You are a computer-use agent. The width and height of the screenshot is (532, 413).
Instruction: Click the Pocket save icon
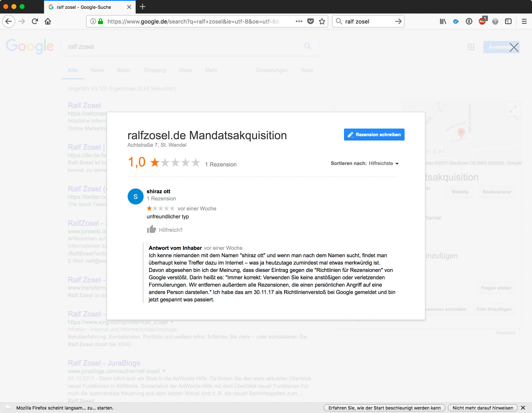(310, 21)
